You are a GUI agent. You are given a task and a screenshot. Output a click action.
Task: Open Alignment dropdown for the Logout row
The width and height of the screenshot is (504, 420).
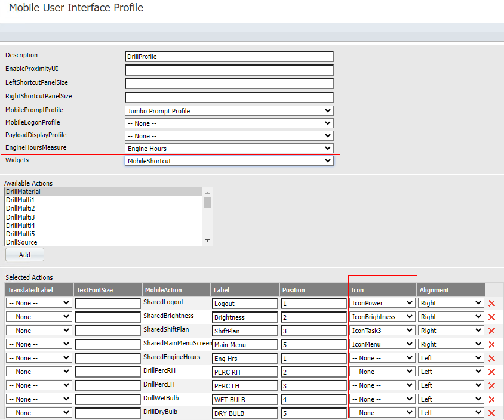click(x=451, y=303)
